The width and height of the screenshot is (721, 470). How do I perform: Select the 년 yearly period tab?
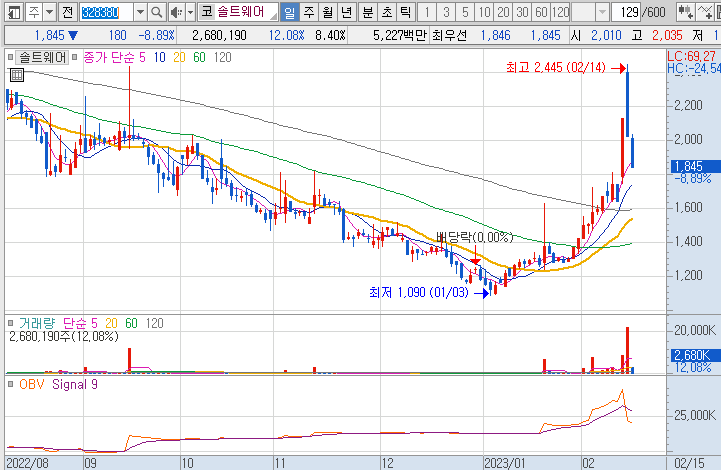347,12
